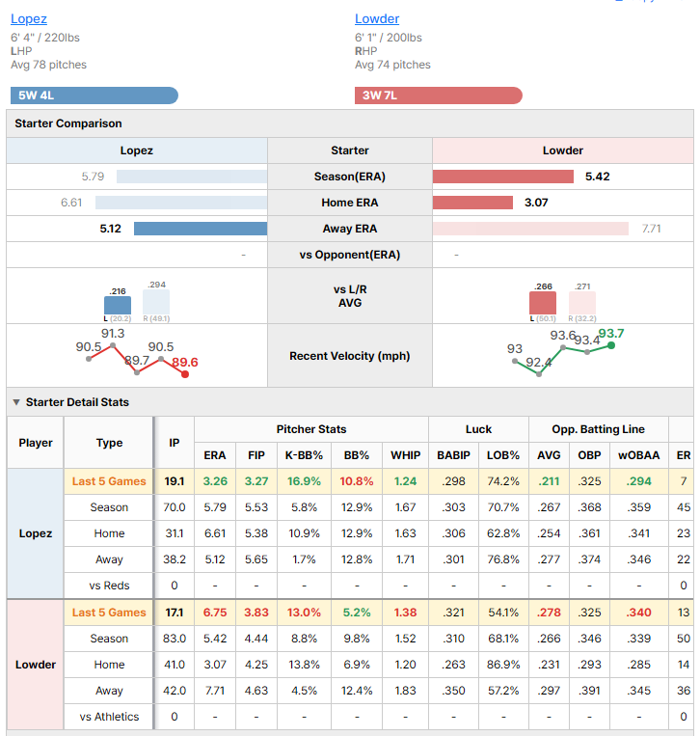The height and width of the screenshot is (736, 700).
Task: Click Lowder's Season ERA 5.42 bar
Action: tap(503, 177)
